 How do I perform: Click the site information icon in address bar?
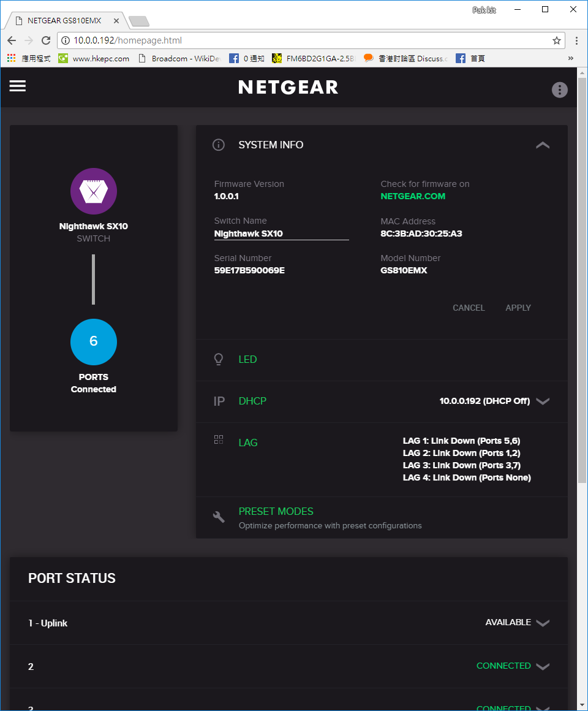pyautogui.click(x=66, y=40)
